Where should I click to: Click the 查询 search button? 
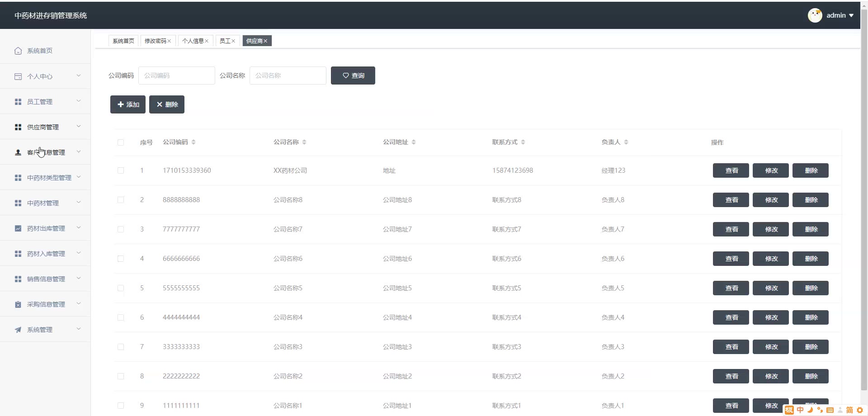tap(353, 76)
